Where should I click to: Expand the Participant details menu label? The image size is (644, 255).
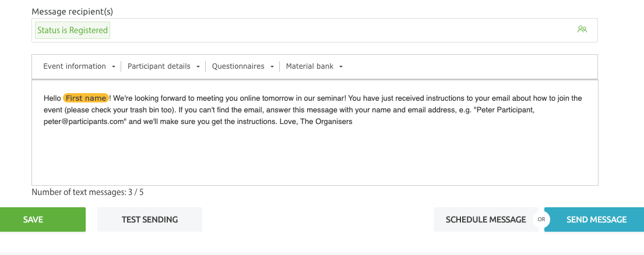coord(159,66)
